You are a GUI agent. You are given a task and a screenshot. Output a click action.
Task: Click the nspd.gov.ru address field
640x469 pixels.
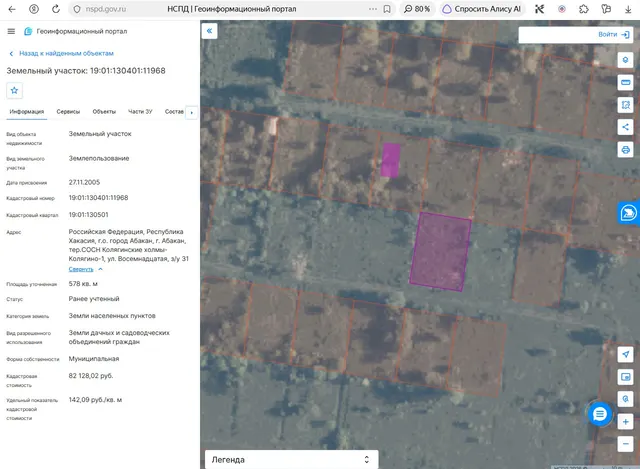click(x=105, y=9)
